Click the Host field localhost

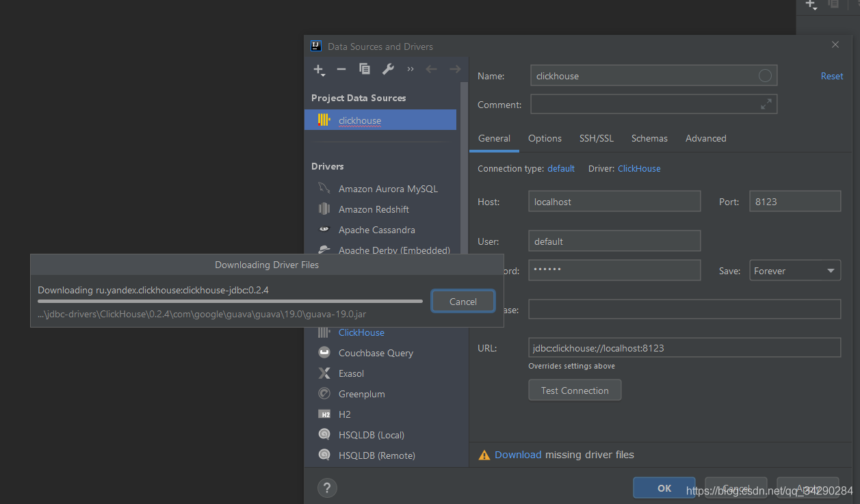[614, 201]
